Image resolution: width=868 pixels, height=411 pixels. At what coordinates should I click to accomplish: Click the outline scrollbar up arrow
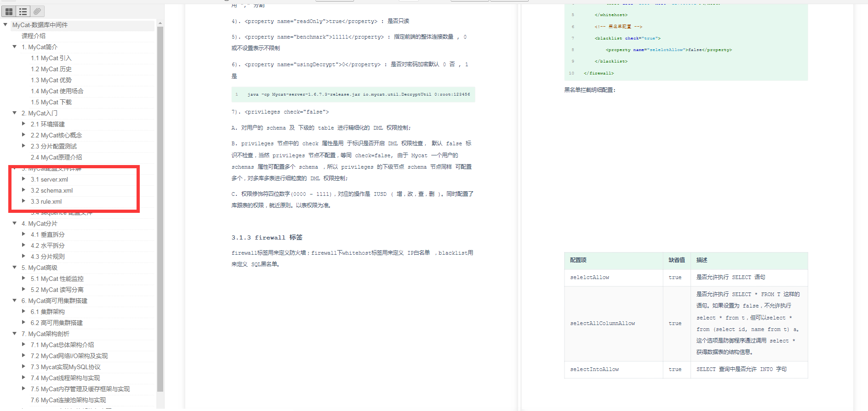(x=160, y=23)
